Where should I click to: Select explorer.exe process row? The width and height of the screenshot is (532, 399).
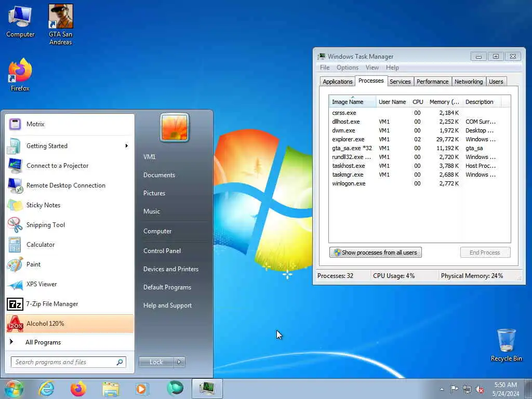click(419, 139)
